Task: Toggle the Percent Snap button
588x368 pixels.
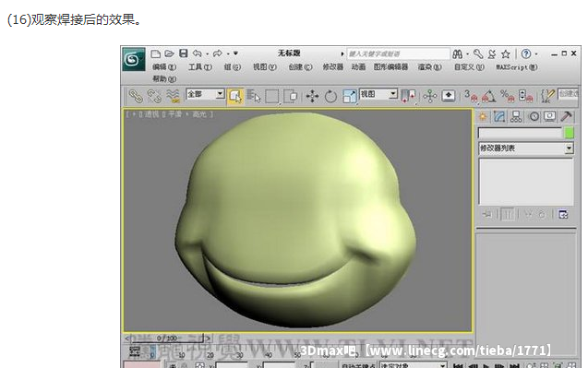Action: 508,96
